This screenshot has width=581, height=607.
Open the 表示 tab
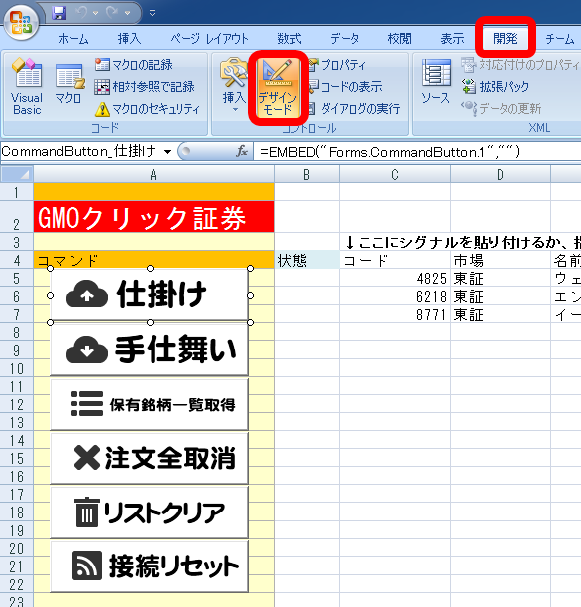[452, 39]
